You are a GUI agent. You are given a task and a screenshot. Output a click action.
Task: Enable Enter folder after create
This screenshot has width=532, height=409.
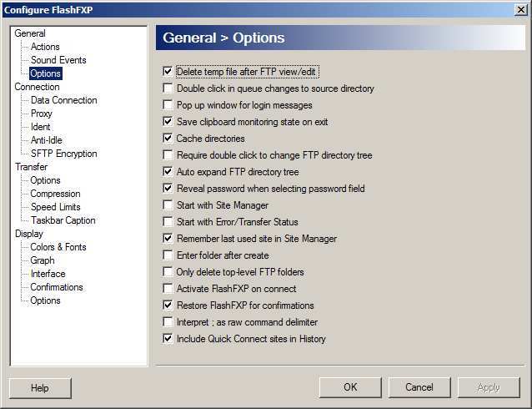click(168, 255)
